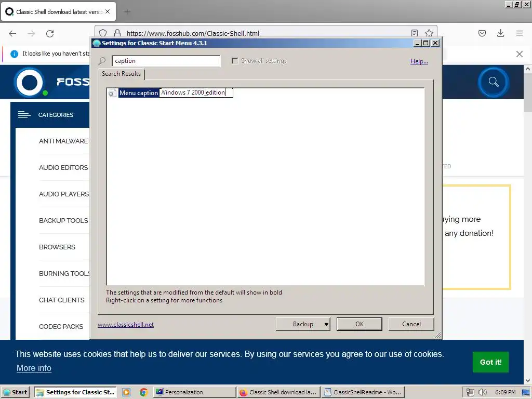Click the Firefox forward arrow

tap(31, 33)
